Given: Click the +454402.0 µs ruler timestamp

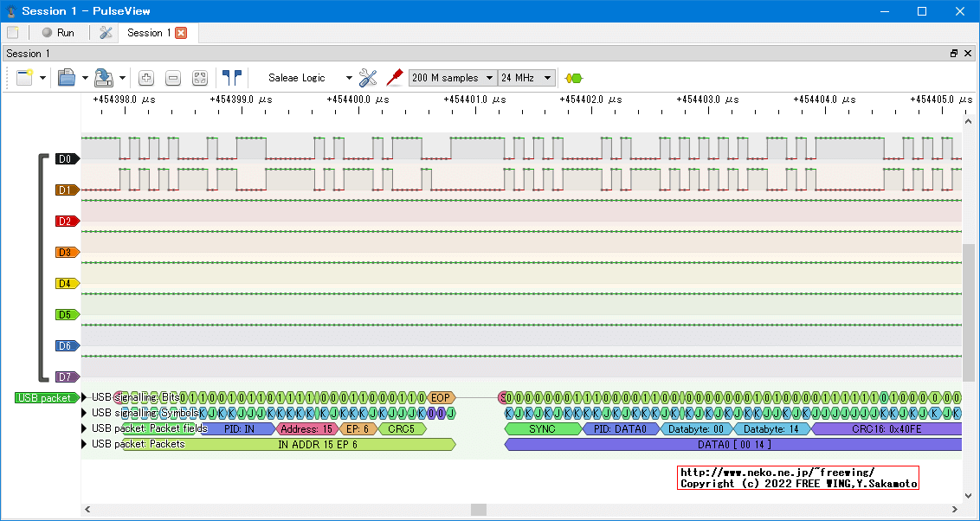Looking at the screenshot, I should coord(591,100).
